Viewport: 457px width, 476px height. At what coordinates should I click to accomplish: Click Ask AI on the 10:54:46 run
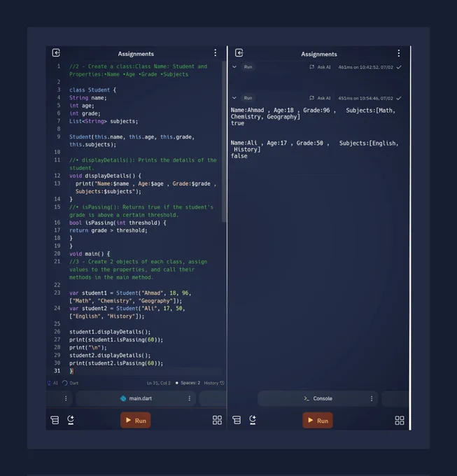[320, 98]
